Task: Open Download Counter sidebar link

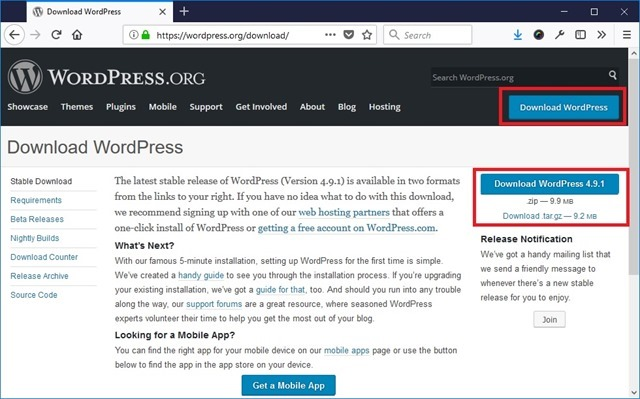Action: point(44,257)
